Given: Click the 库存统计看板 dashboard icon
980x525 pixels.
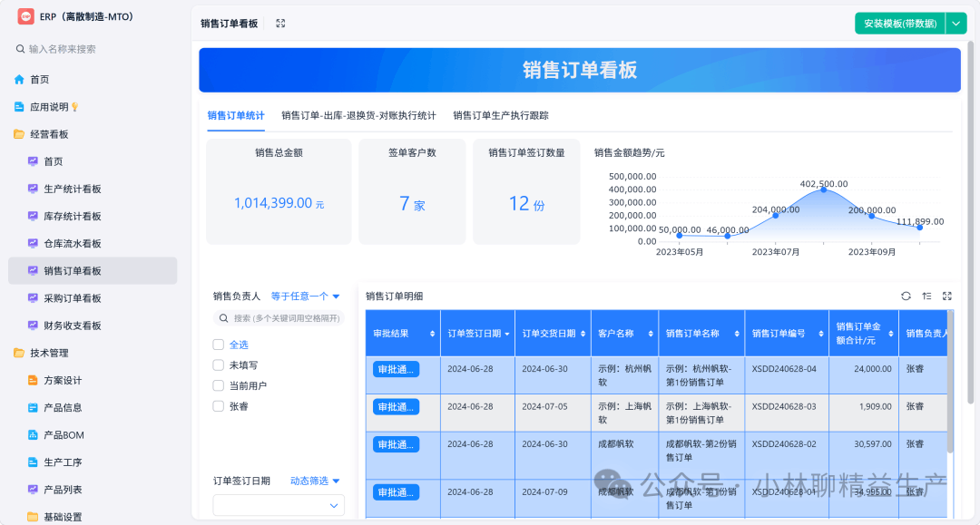Looking at the screenshot, I should pyautogui.click(x=34, y=216).
